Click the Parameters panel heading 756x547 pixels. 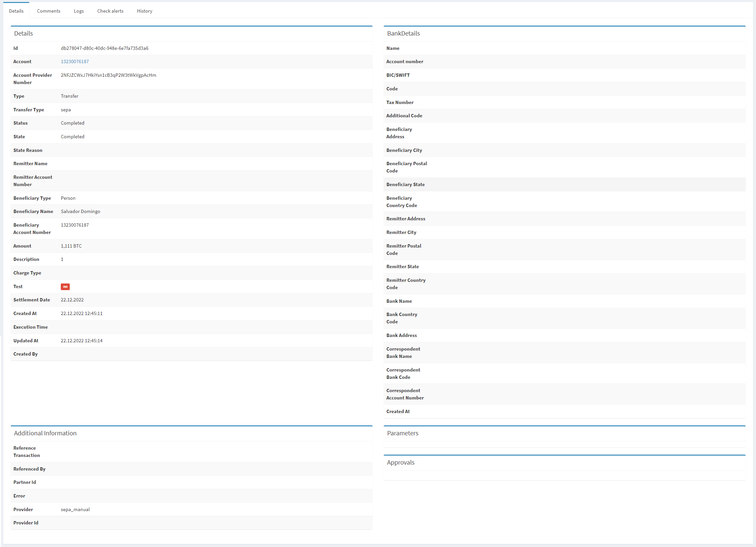402,433
